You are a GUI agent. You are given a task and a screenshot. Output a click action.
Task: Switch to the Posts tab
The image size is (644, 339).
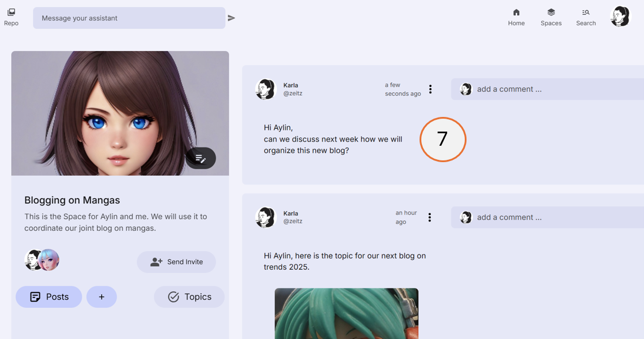49,297
